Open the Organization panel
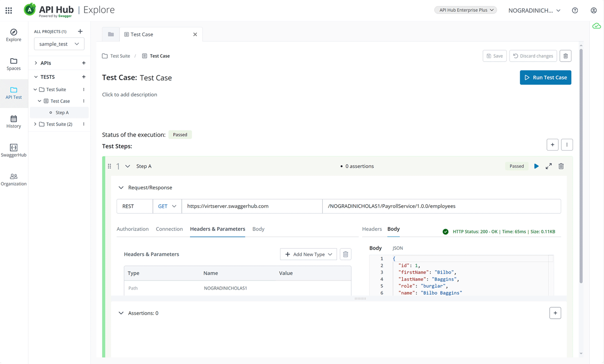The height and width of the screenshot is (364, 604). tap(14, 180)
